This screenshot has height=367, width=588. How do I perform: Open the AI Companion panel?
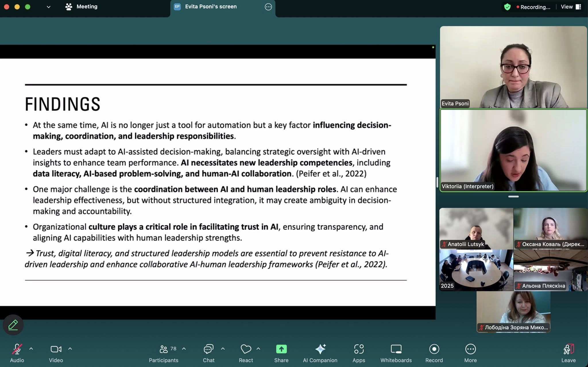pos(320,349)
